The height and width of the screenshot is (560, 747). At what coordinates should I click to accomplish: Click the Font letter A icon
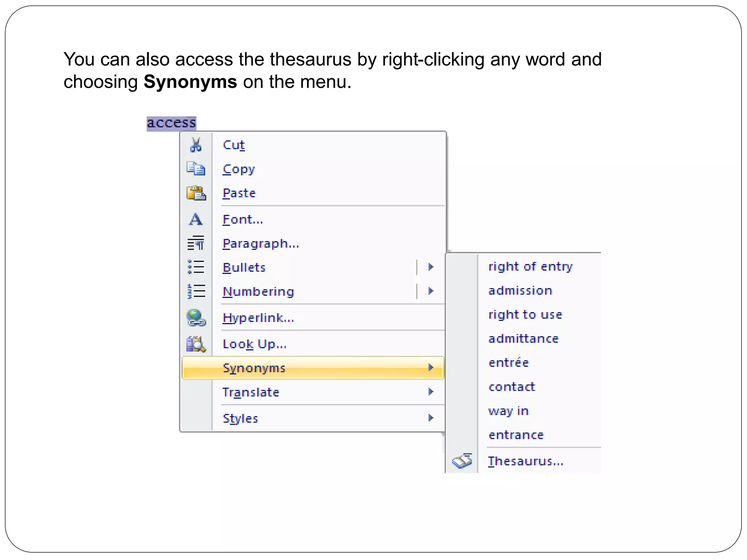[196, 219]
